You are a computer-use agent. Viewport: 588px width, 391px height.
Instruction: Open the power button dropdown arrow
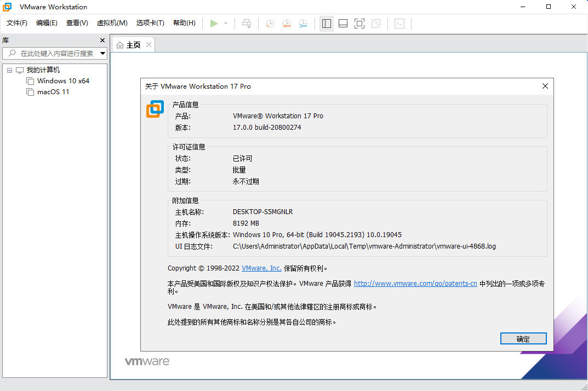[225, 24]
